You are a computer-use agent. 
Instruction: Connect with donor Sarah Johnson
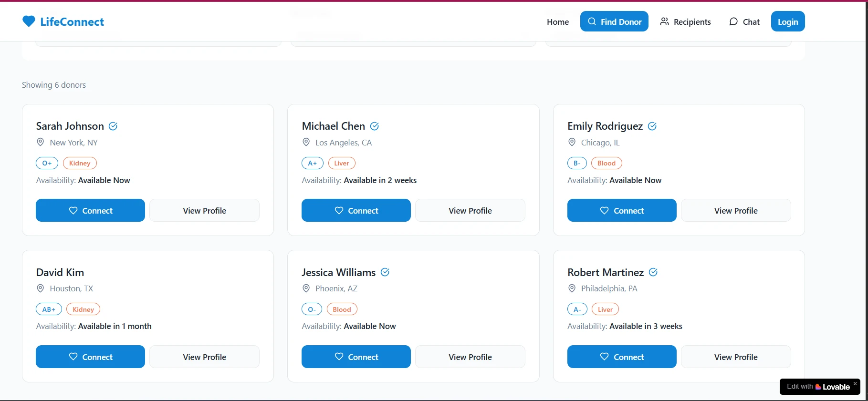(91, 211)
